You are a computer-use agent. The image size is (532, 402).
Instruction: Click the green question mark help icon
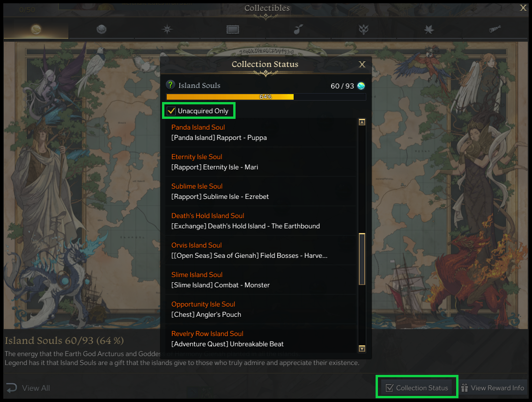point(170,85)
